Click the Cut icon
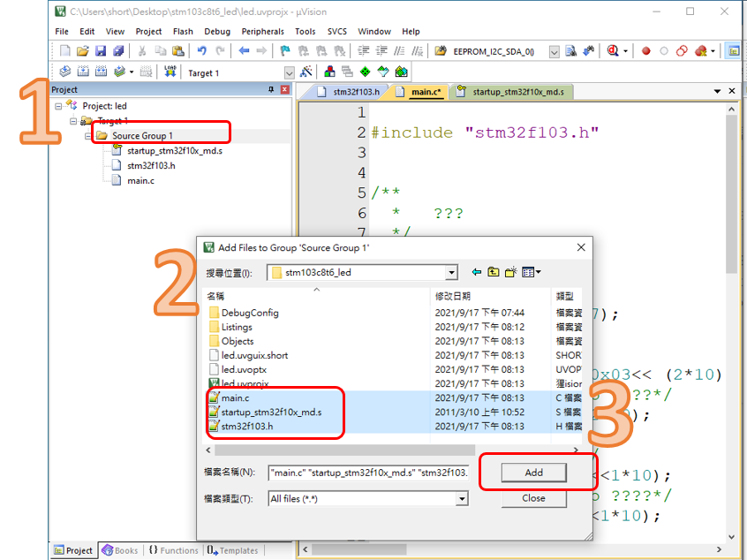Image resolution: width=747 pixels, height=560 pixels. pyautogui.click(x=141, y=51)
